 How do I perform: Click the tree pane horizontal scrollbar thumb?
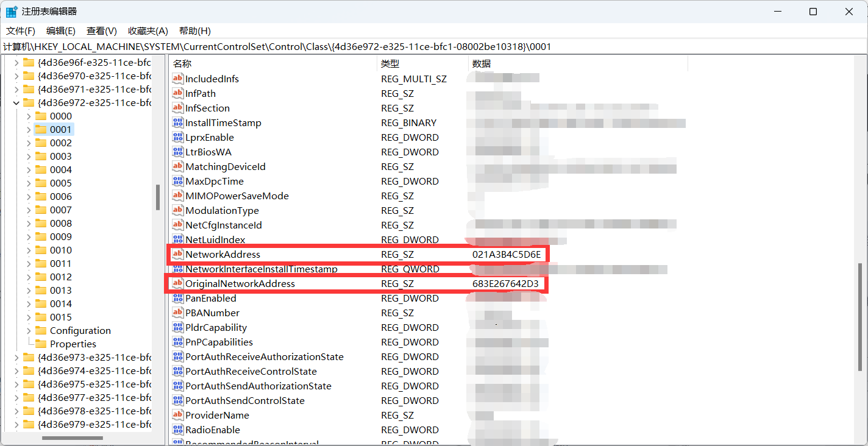[73, 437]
